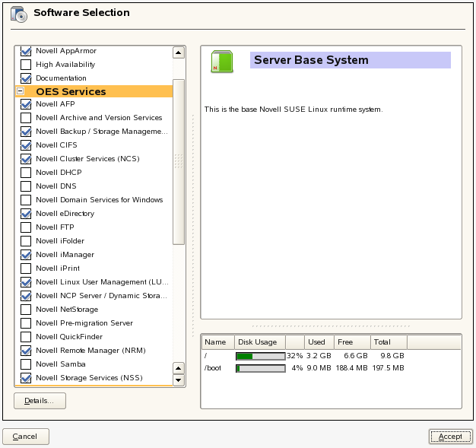
Task: Uncheck Novell eDirectory checkbox
Action: point(26,214)
